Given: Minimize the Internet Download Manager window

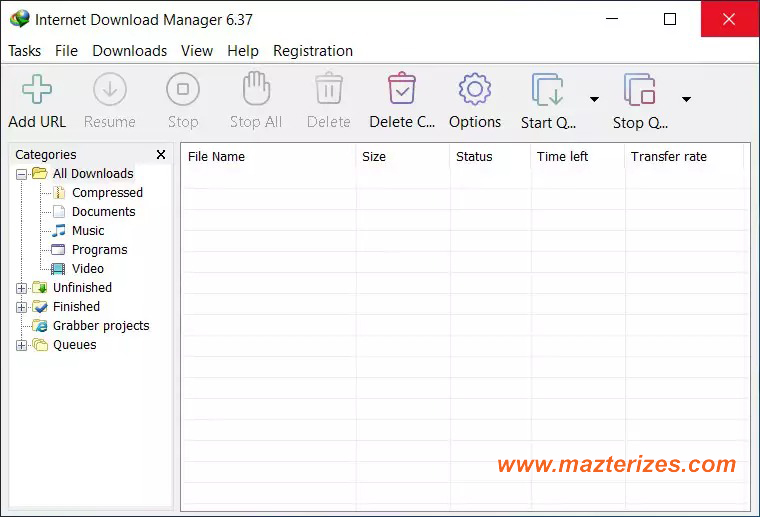Looking at the screenshot, I should click(x=612, y=19).
